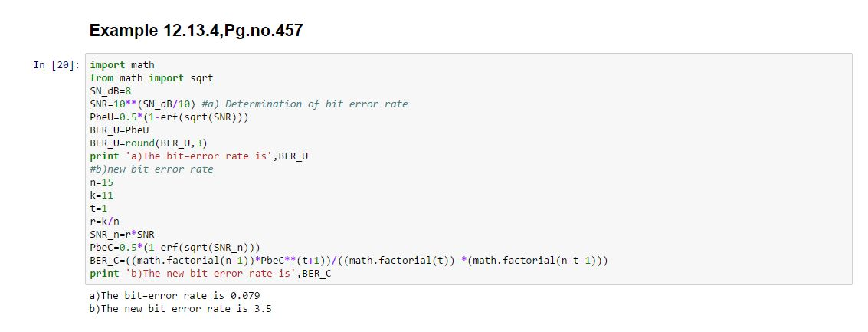Click the first print statement line
Viewport: 868px width, 332px height.
coord(198,156)
